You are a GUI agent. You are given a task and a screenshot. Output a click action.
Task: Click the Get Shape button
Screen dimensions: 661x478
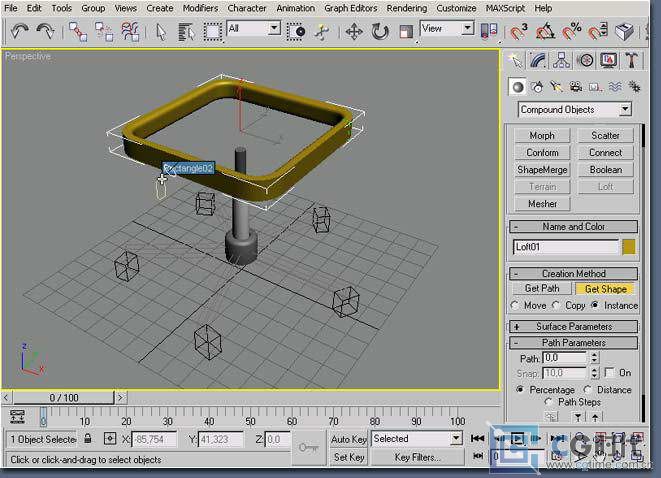click(605, 289)
